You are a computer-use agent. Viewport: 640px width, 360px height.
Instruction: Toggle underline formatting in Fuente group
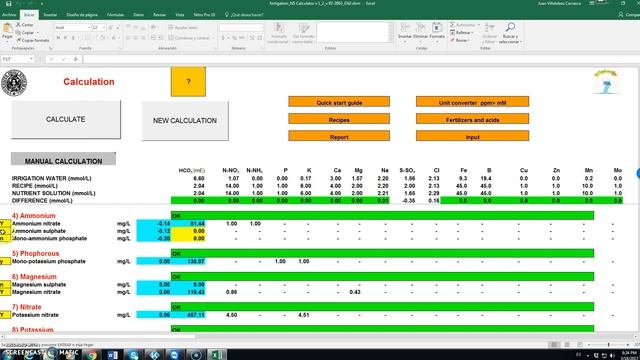point(73,38)
